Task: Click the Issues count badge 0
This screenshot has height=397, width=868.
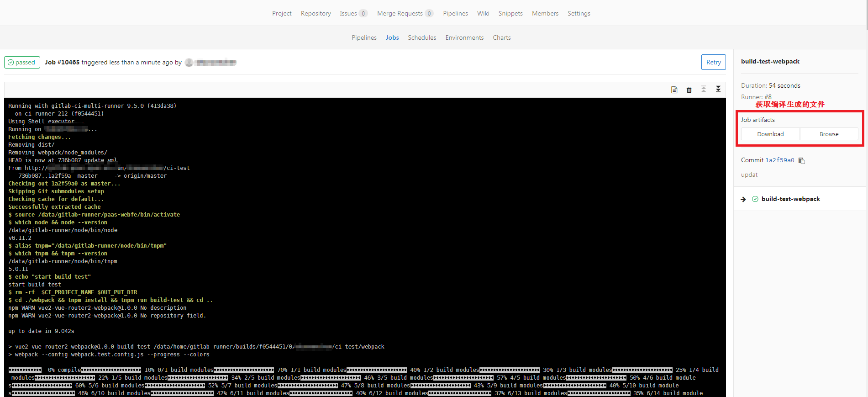Action: tap(363, 13)
